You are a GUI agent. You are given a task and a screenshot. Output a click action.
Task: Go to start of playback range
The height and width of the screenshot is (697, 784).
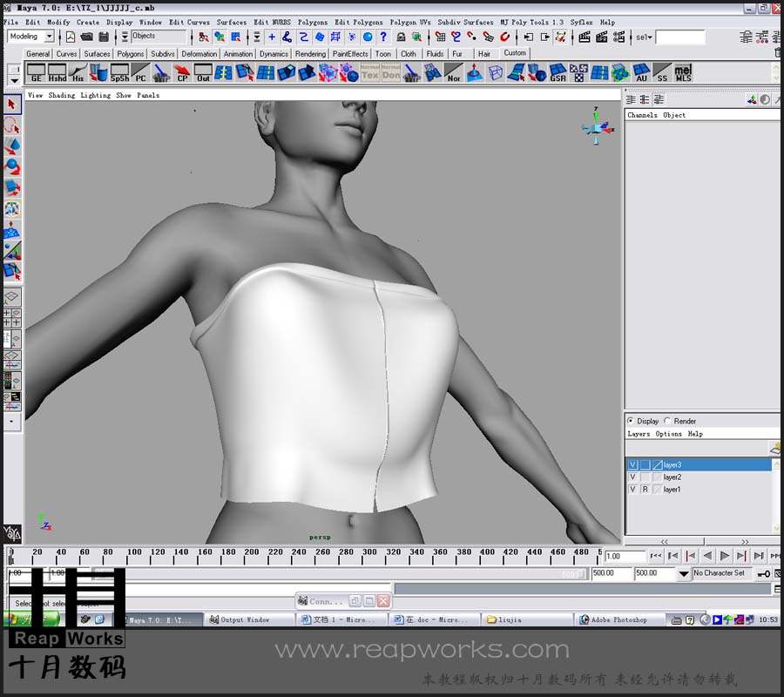[656, 556]
